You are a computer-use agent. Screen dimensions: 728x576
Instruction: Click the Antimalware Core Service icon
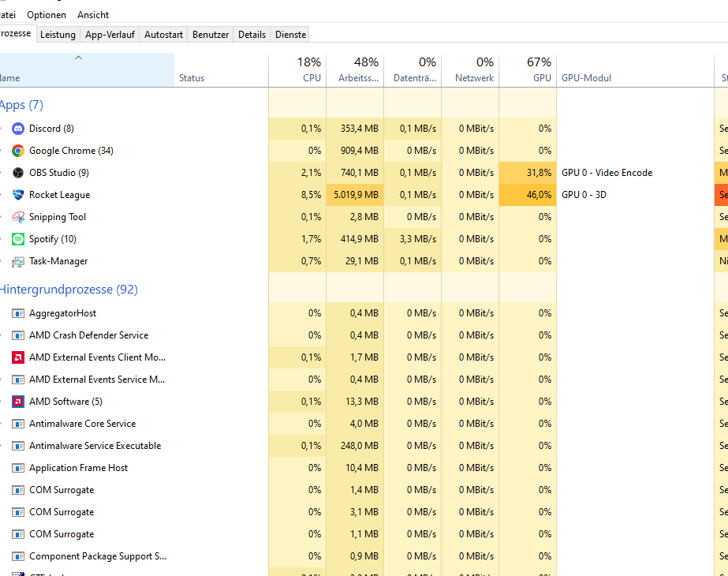tap(18, 424)
